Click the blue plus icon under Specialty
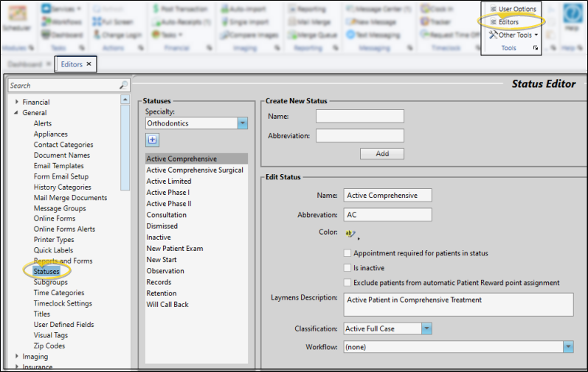The height and width of the screenshot is (372, 588). pyautogui.click(x=153, y=139)
